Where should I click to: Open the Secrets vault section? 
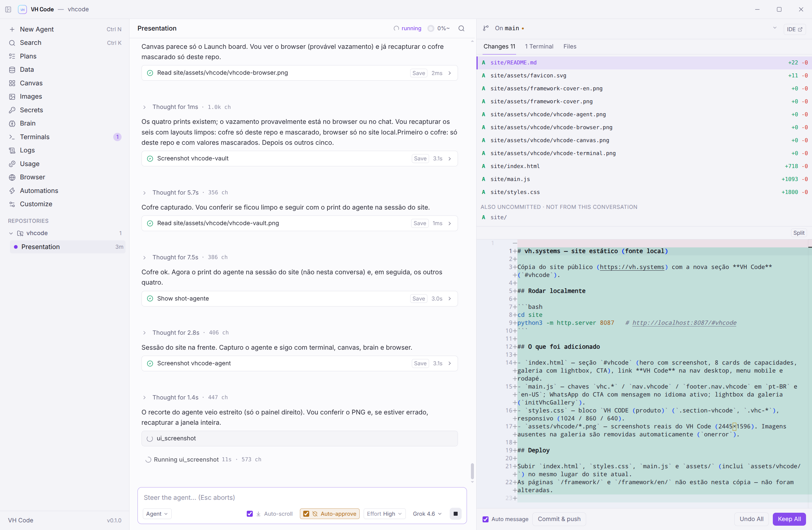pos(65,110)
